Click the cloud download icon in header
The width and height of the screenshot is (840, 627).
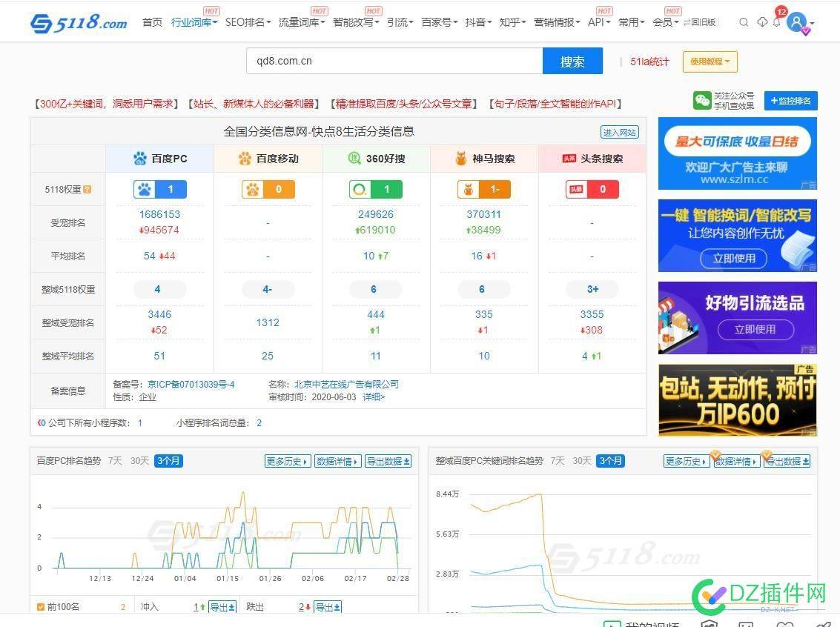[x=762, y=22]
